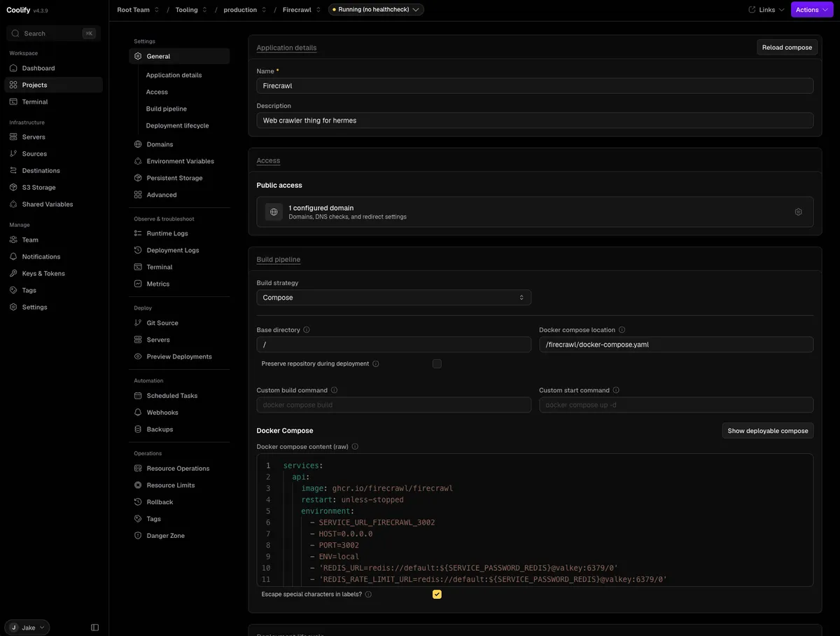Click the Base directory input
This screenshot has width=840, height=636.
[393, 345]
